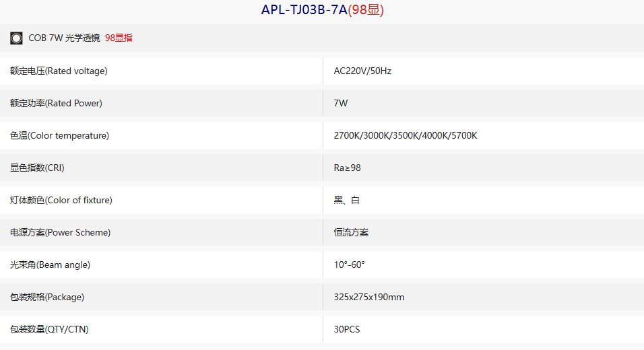Select the Rated Power label
Viewport: 644px width, 350px height.
(x=57, y=103)
